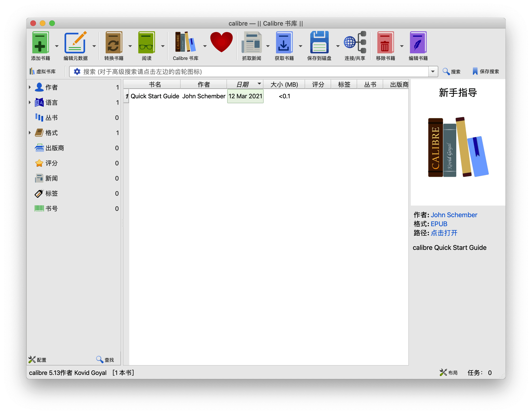The image size is (532, 414).
Task: Click the red heart donate icon
Action: point(222,42)
